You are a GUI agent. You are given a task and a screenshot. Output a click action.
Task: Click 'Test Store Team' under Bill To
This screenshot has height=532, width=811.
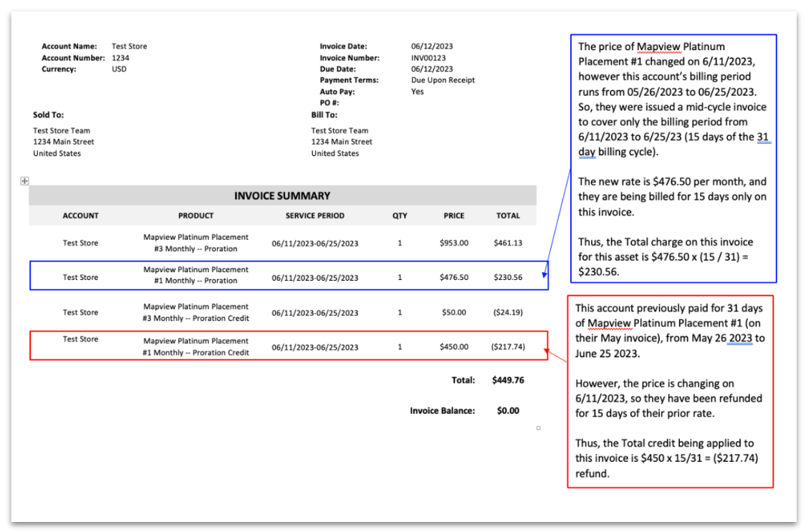click(x=340, y=131)
